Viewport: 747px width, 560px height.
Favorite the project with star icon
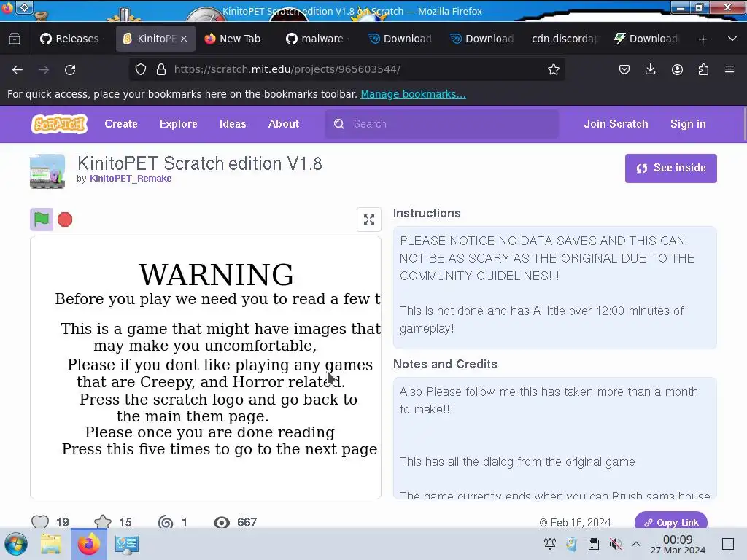point(102,521)
